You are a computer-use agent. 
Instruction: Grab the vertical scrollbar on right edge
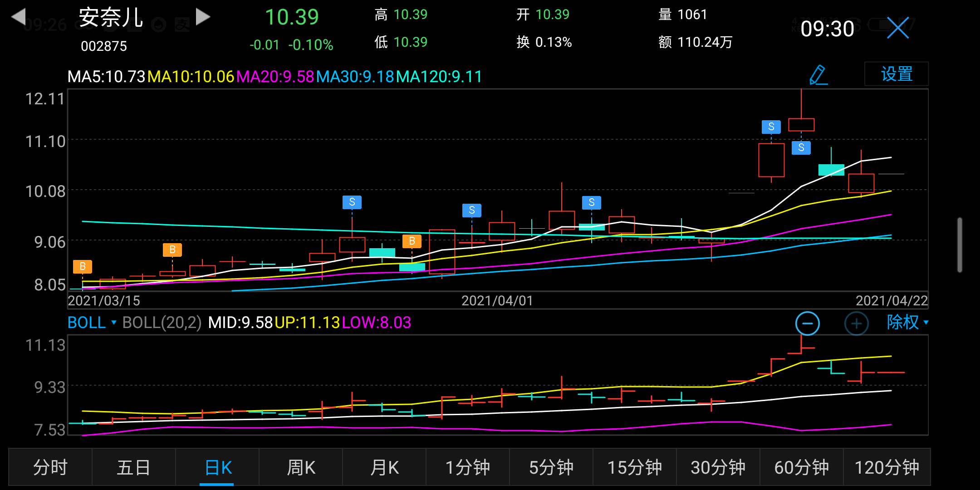960,245
